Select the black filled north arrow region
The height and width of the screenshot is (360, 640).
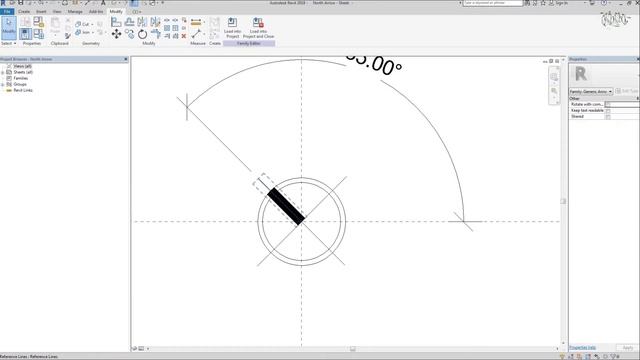286,206
